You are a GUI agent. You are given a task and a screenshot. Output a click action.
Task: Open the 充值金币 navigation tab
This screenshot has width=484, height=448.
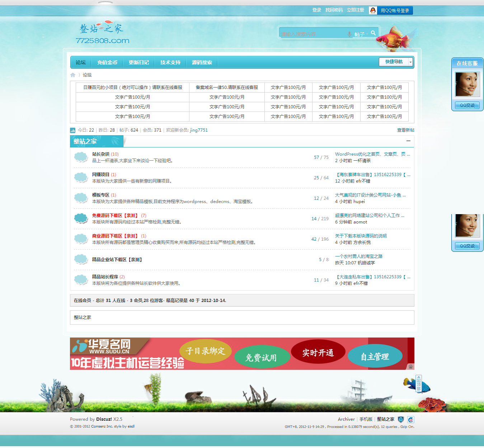(x=107, y=62)
